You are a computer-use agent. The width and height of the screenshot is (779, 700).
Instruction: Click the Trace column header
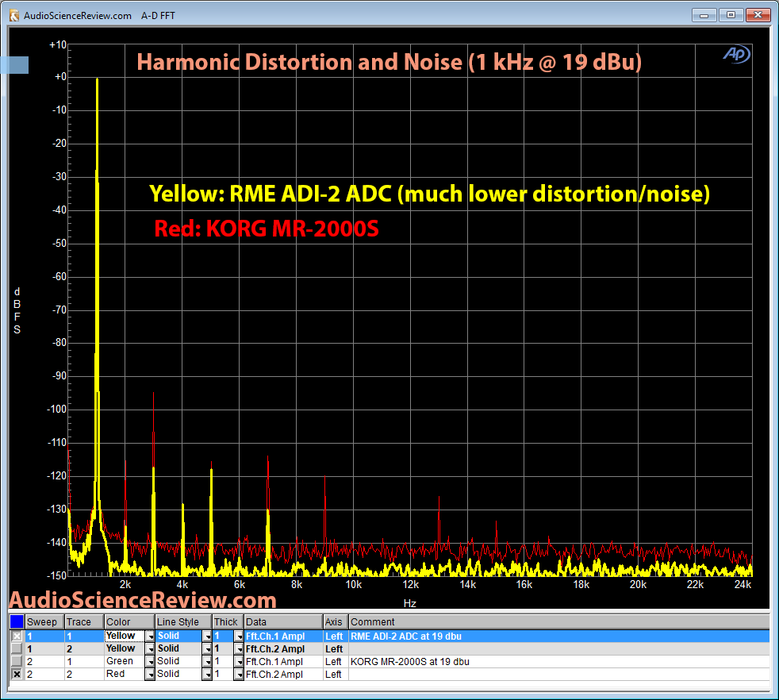click(x=84, y=622)
